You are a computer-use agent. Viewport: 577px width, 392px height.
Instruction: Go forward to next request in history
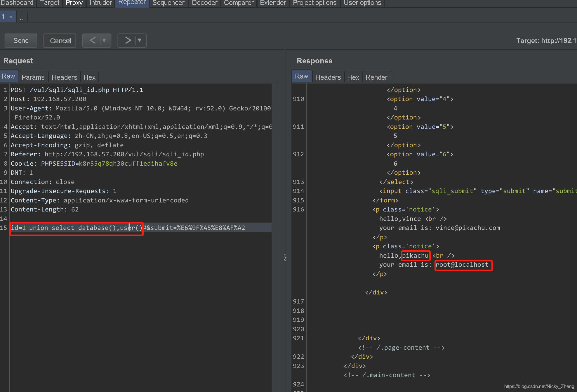128,40
